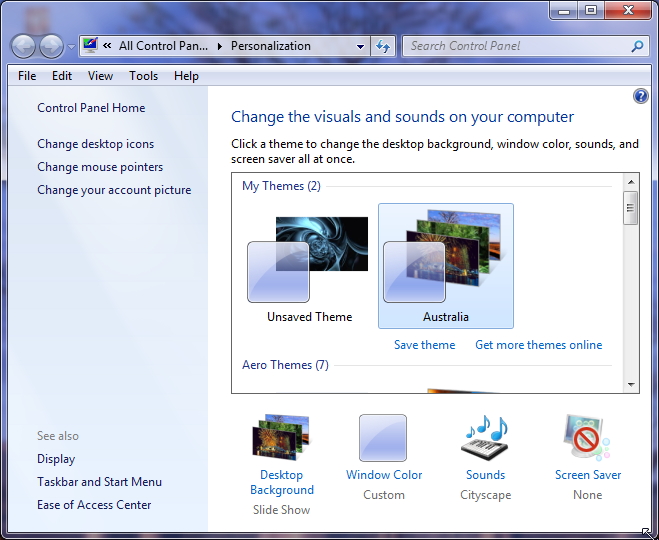Open the File menu
Image resolution: width=659 pixels, height=540 pixels.
coord(27,76)
